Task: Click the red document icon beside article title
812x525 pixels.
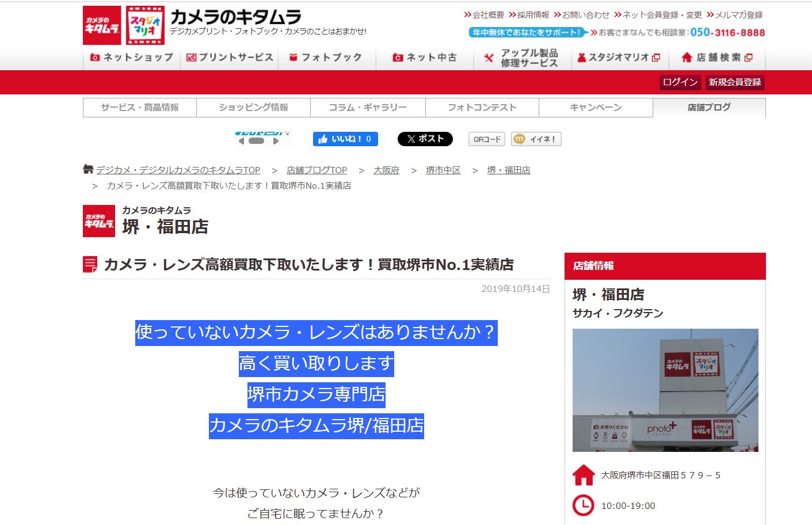Action: coord(90,264)
